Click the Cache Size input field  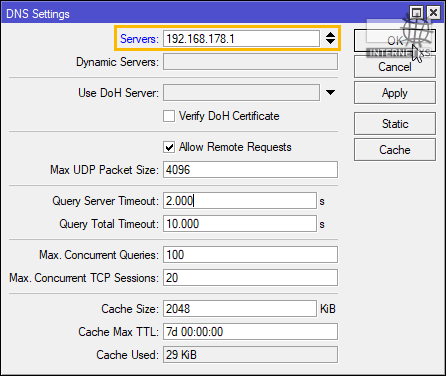(x=240, y=309)
